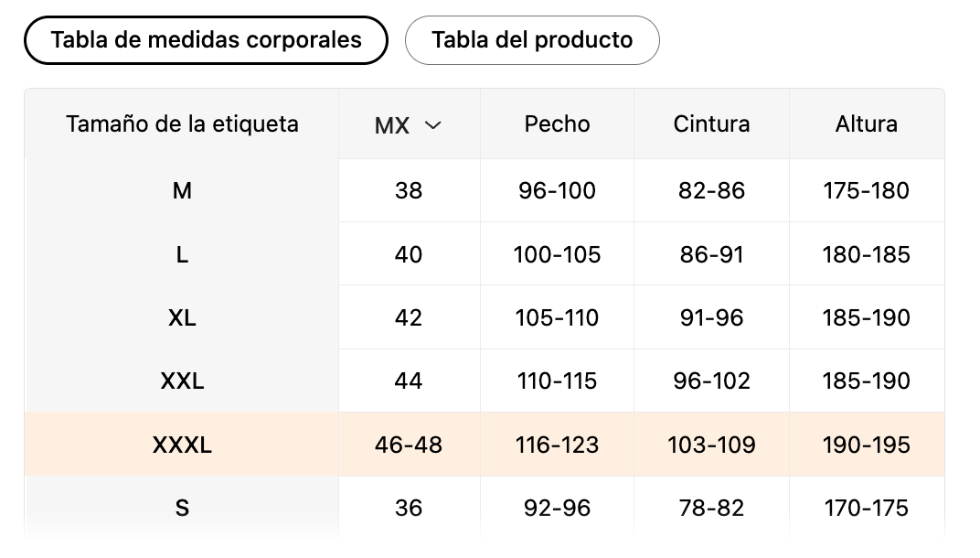Image resolution: width=980 pixels, height=558 pixels.
Task: Open the Tabla del producto tab
Action: point(531,40)
